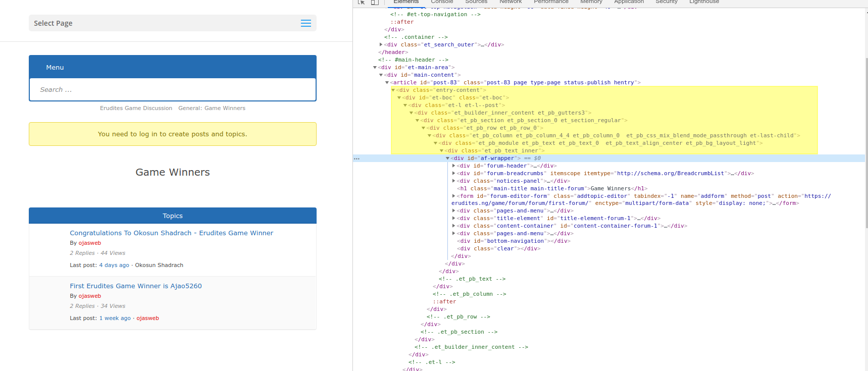
Task: Expand the notices-panel div node
Action: pos(454,181)
